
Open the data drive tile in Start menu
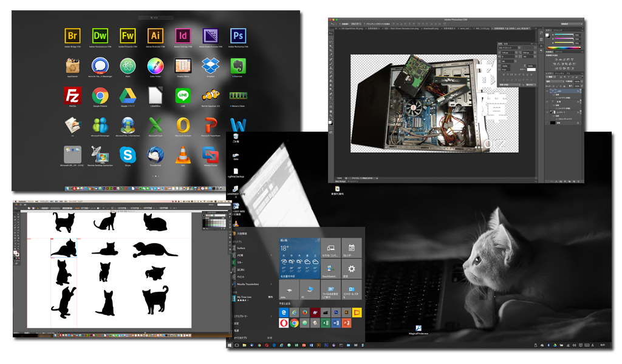(x=289, y=289)
